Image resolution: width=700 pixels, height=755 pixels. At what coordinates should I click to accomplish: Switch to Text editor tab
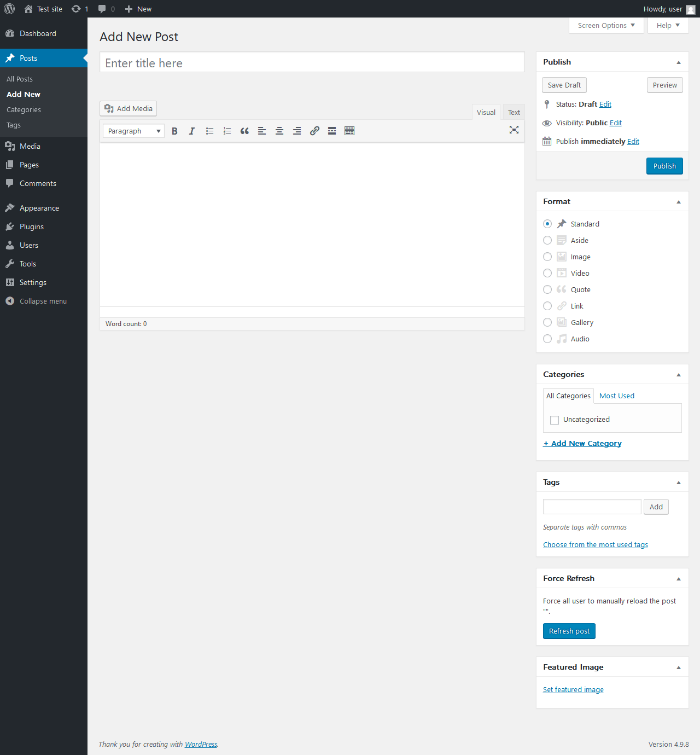[514, 112]
